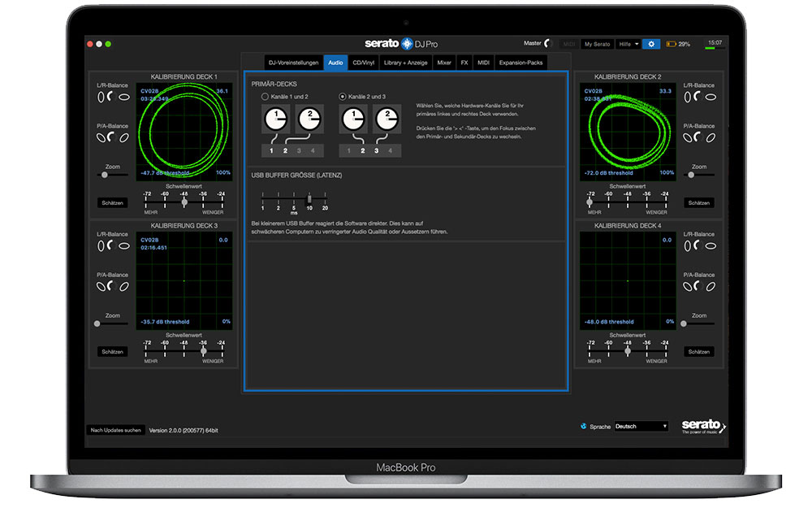
Task: Click Schätzen button for Deck 4
Action: tap(699, 351)
